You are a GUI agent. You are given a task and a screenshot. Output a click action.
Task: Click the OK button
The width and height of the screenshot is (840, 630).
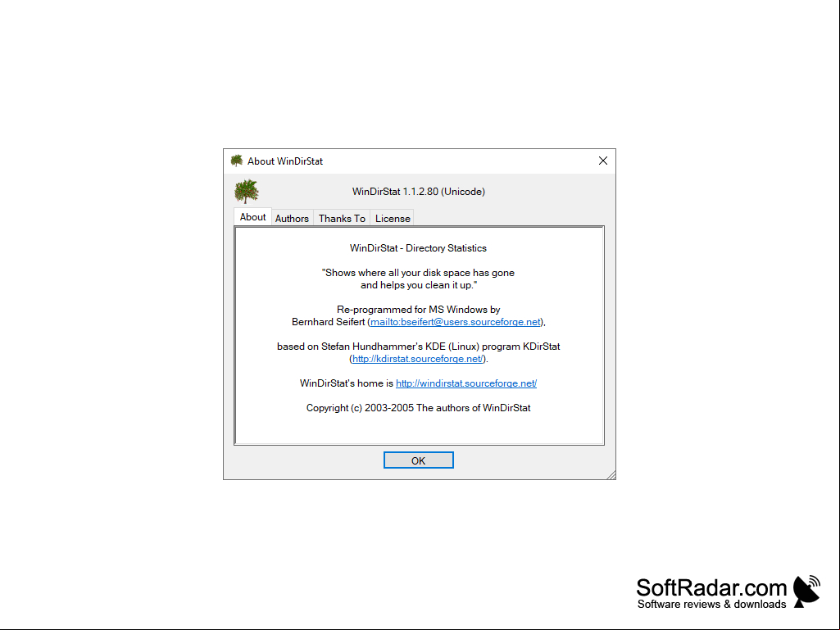coord(419,460)
